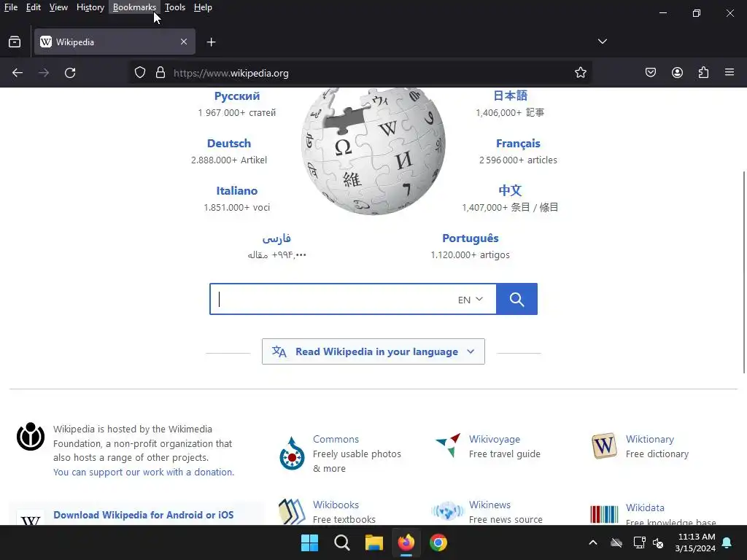747x560 pixels.
Task: Click Download Wikipedia for Android or iOS
Action: coord(144,515)
